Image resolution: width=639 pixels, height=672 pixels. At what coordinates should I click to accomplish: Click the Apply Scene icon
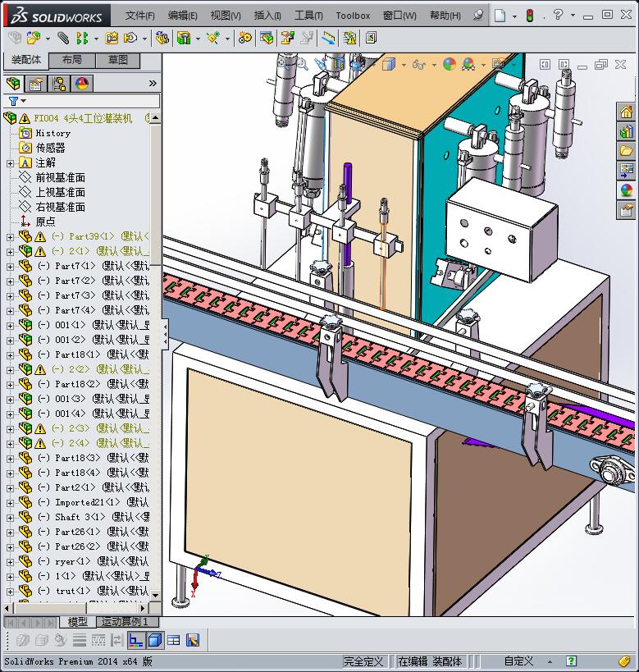(x=468, y=64)
